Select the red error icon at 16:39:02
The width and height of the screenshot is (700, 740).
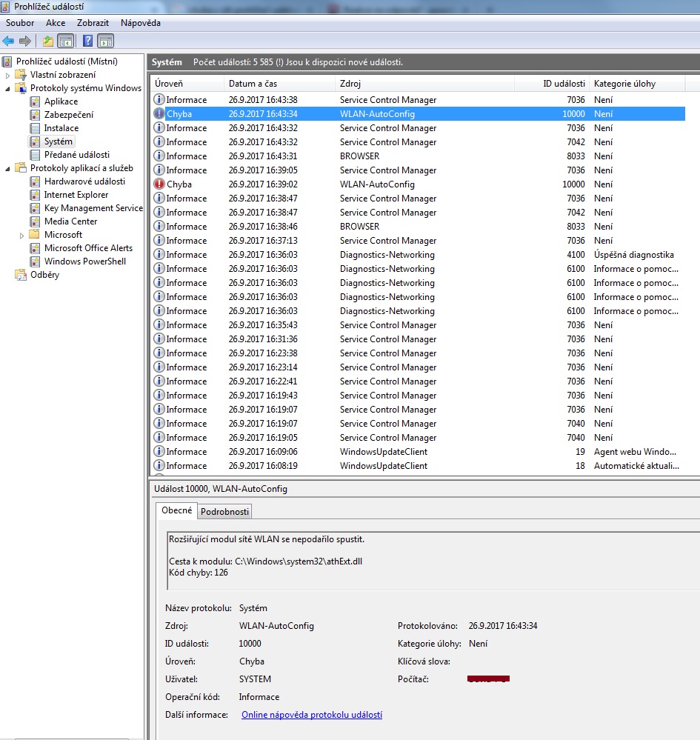(159, 184)
